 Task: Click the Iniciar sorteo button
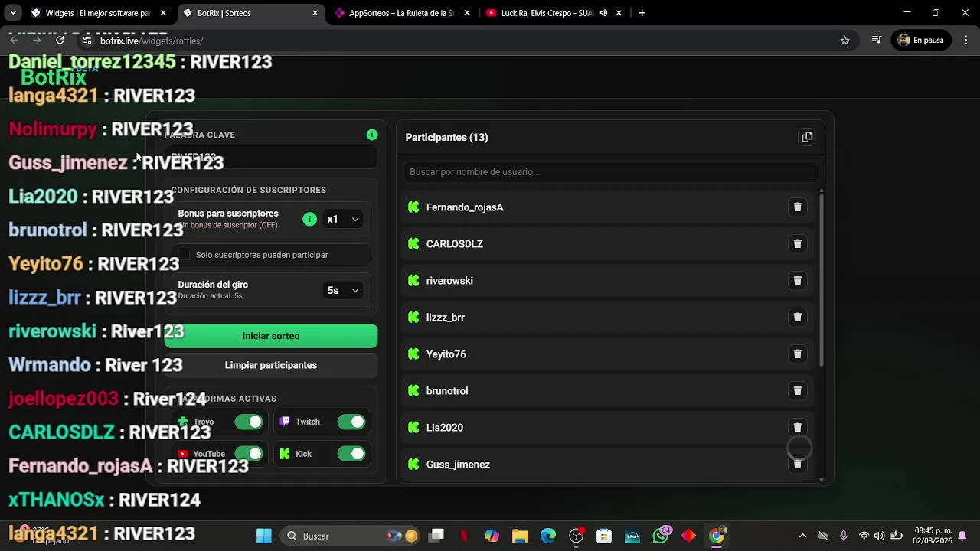271,336
